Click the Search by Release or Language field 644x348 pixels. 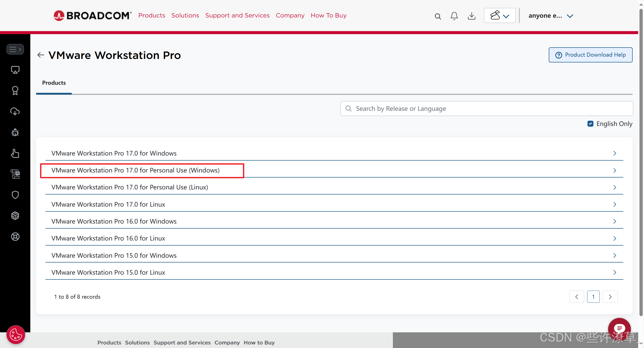pyautogui.click(x=486, y=108)
